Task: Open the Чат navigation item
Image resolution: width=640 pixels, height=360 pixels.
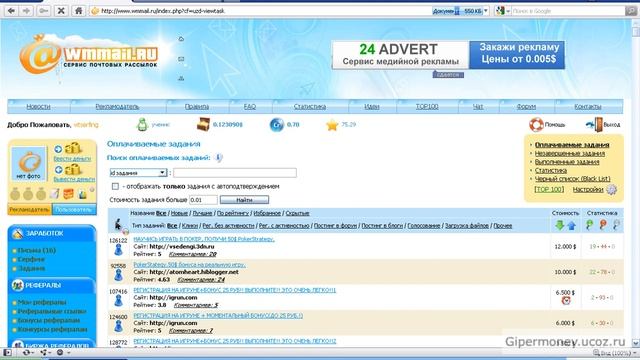Action: pyautogui.click(x=478, y=107)
